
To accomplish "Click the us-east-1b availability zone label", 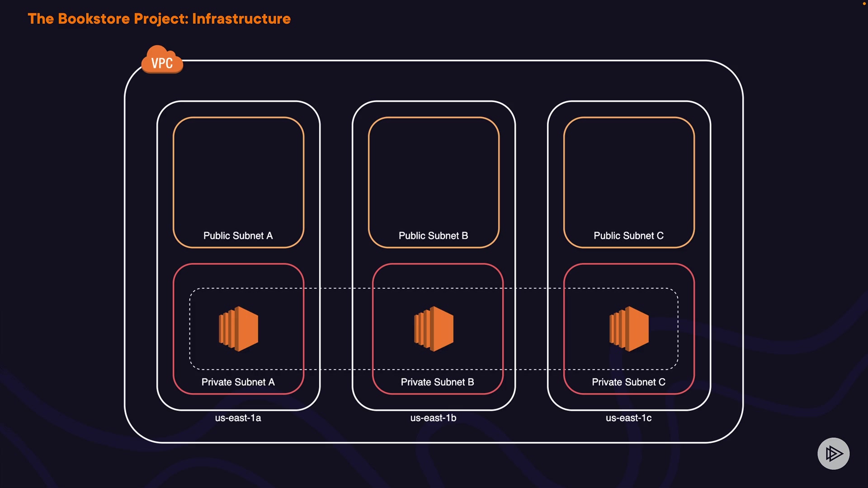I will pos(433,418).
